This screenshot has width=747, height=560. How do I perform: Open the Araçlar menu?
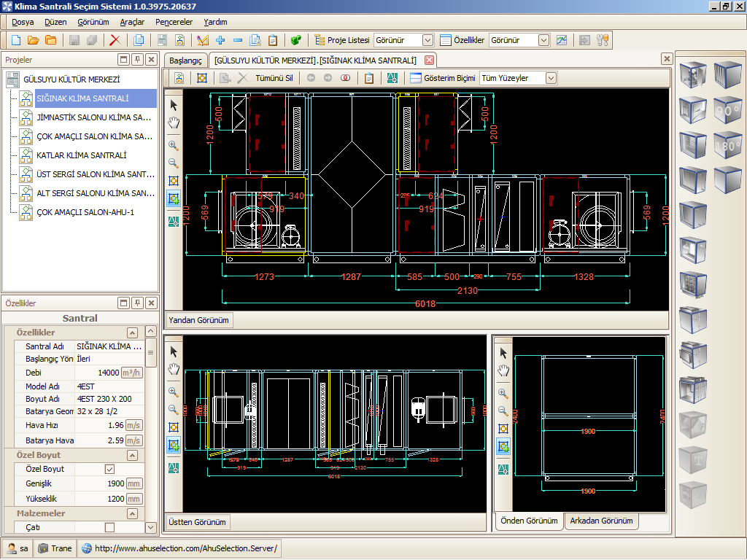click(132, 22)
